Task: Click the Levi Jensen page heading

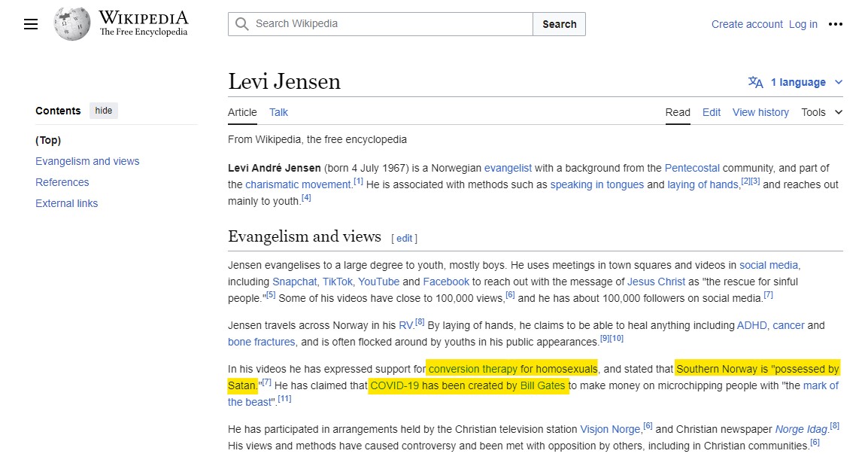Action: pos(284,81)
